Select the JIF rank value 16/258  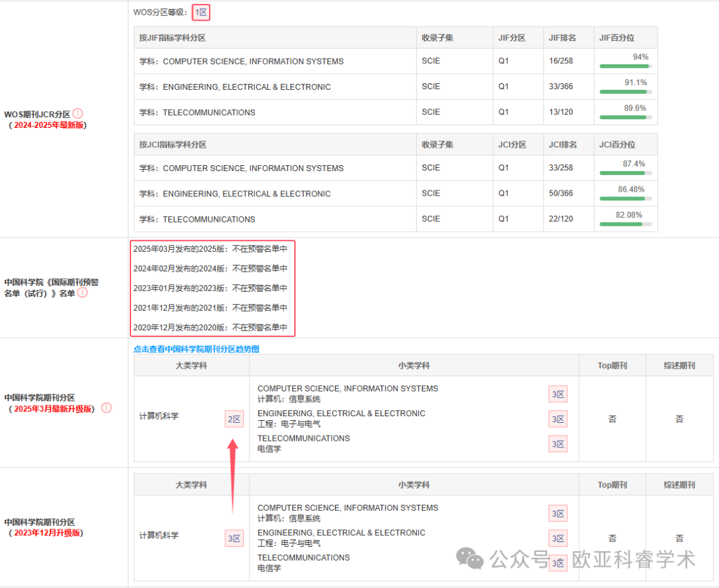[561, 61]
